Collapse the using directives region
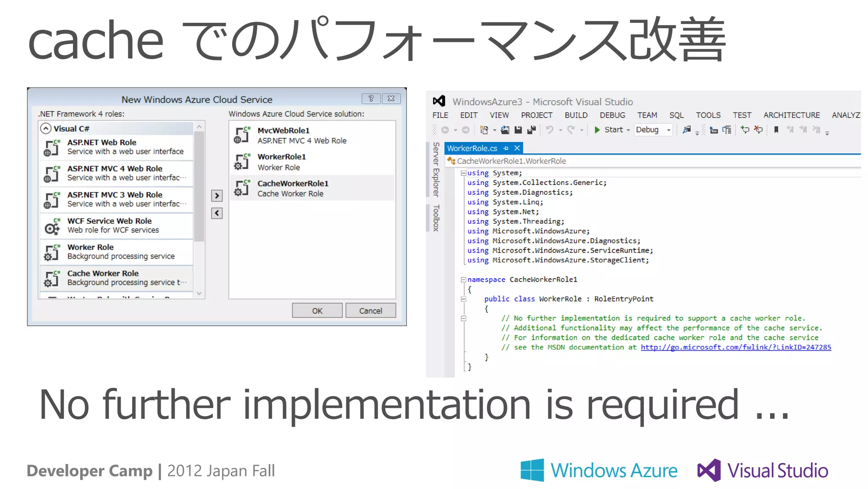868x489 pixels. pyautogui.click(x=463, y=173)
